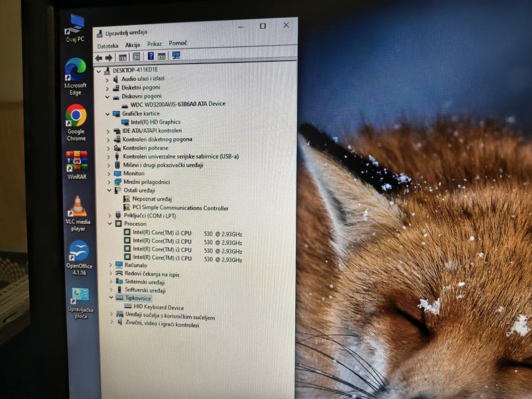The image size is (532, 399).
Task: Click the back arrow in Device Manager toolbar
Action: tap(99, 58)
